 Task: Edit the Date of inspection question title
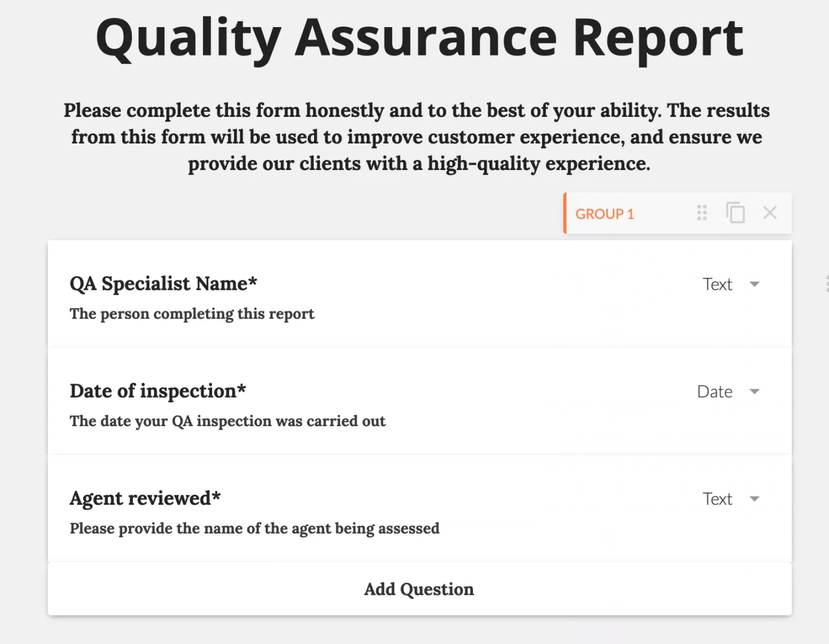click(x=158, y=391)
